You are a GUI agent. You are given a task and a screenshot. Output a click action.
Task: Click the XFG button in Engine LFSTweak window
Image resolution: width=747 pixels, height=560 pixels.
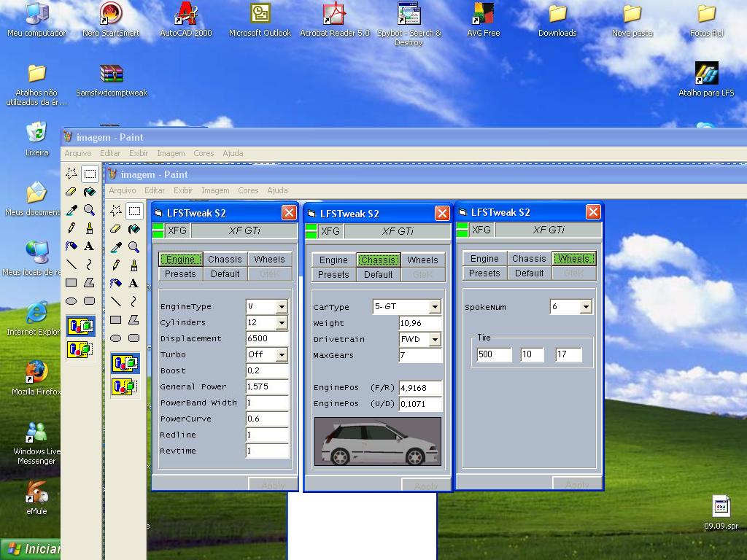[x=177, y=230]
